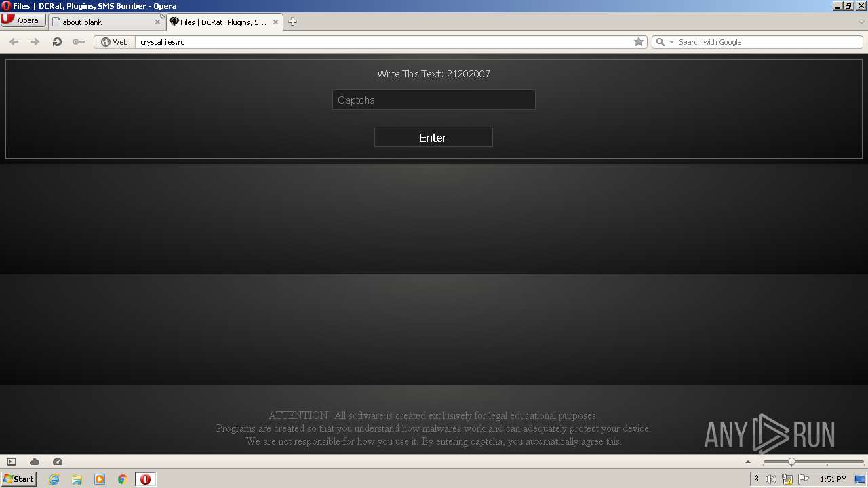The image size is (868, 488).
Task: Click the Web site badge
Action: [x=115, y=42]
